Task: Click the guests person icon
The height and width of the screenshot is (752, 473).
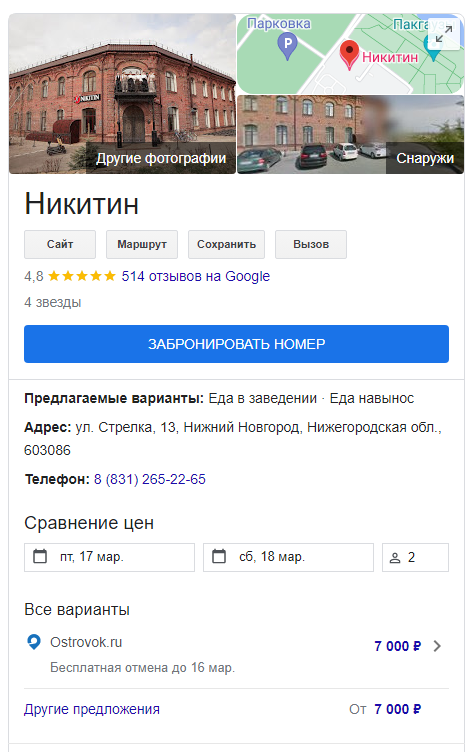Action: pos(395,558)
